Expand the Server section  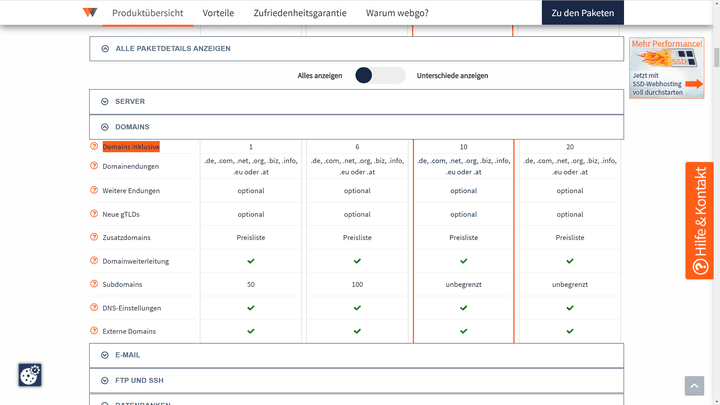pyautogui.click(x=356, y=101)
